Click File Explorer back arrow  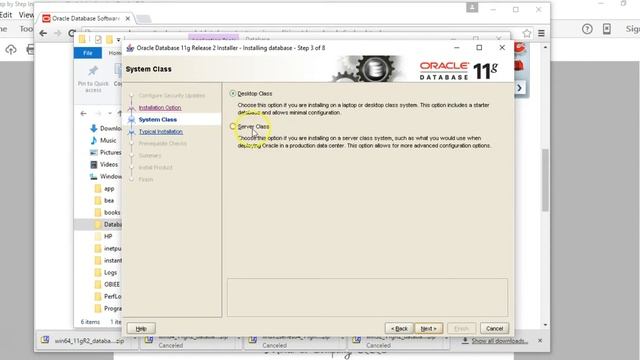coord(83,113)
